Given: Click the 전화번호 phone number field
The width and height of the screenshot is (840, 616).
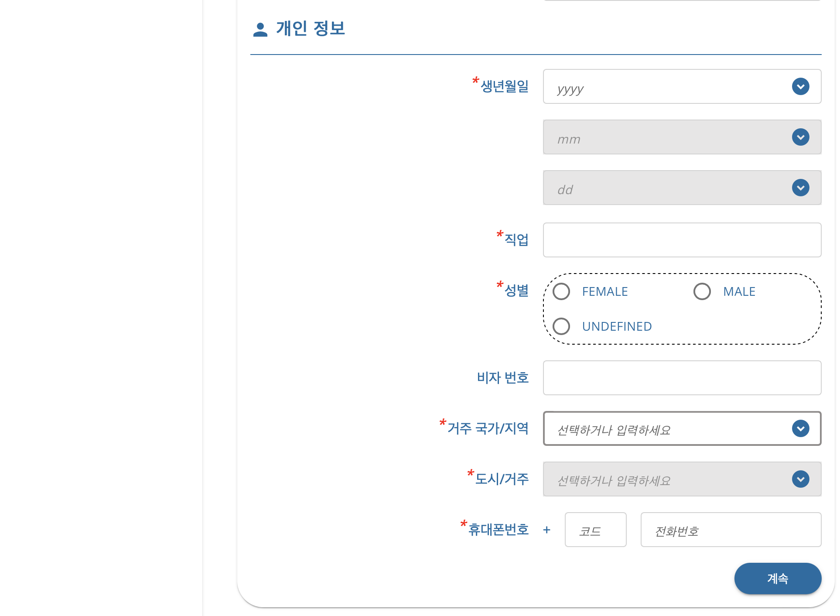Looking at the screenshot, I should (731, 530).
